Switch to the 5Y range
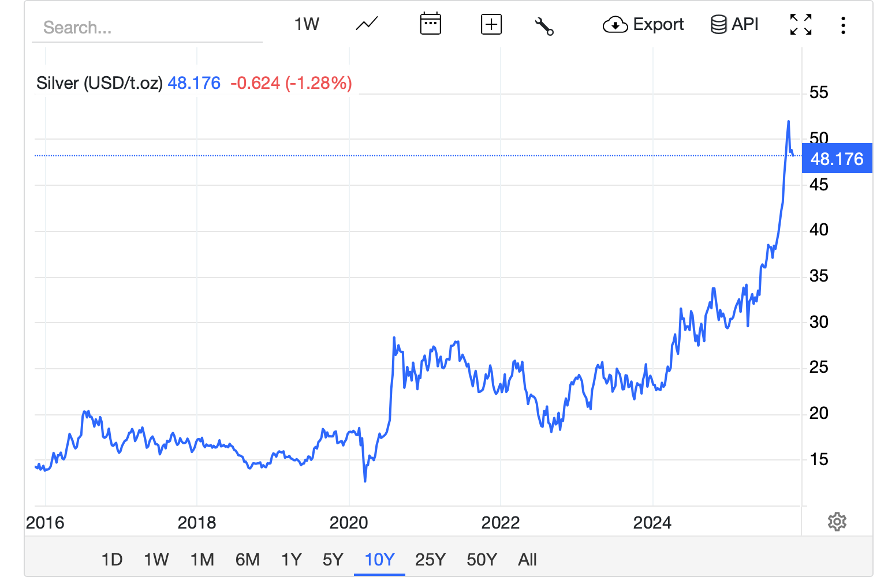888x588 pixels. tap(333, 559)
